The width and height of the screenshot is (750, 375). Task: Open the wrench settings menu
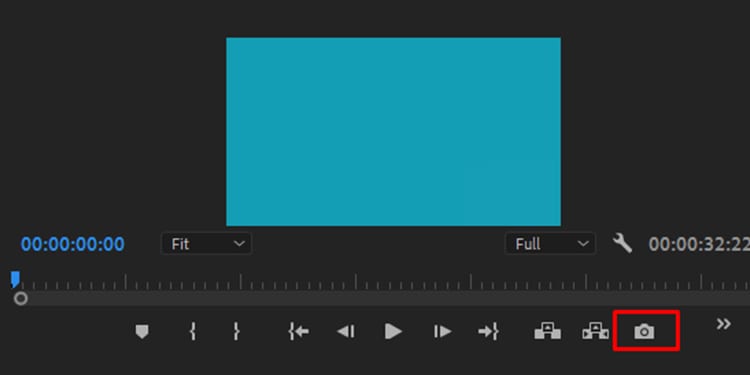tap(622, 243)
